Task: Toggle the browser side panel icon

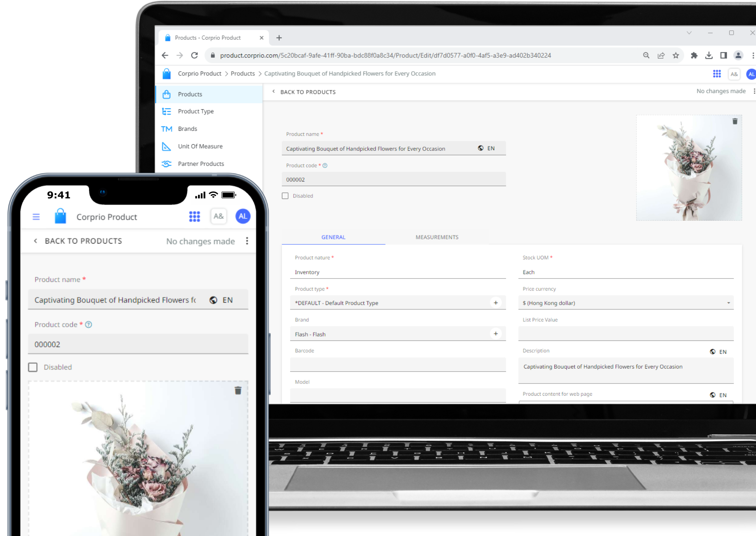Action: (x=723, y=56)
